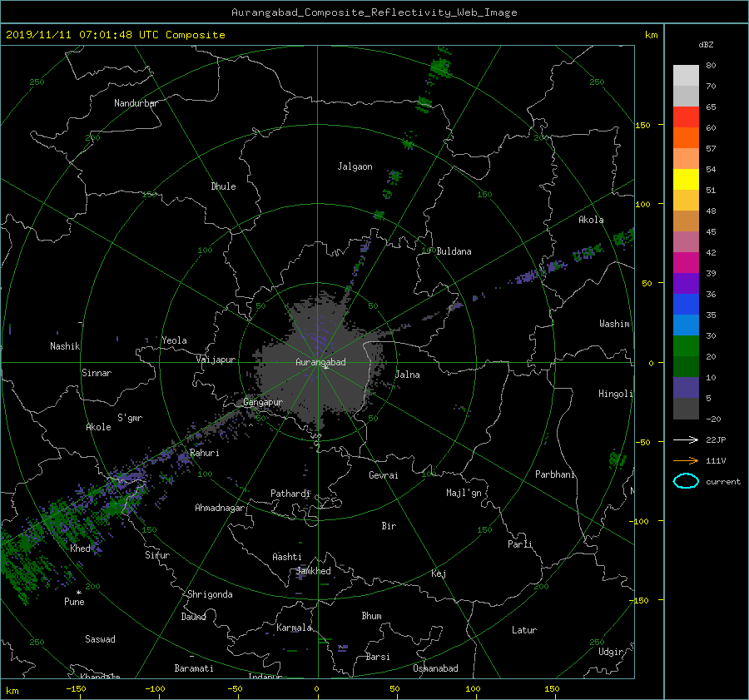
Task: Select the dark gray 5 dBZ swatch
Action: [x=686, y=409]
